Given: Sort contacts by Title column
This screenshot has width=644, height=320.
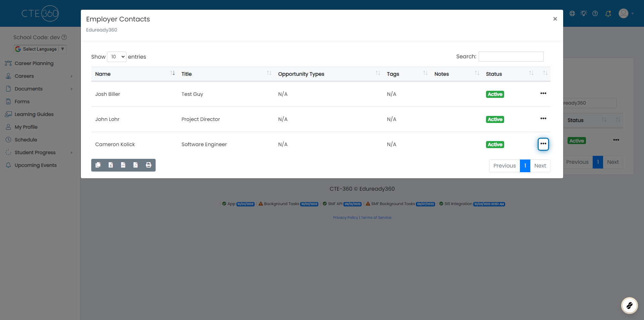Looking at the screenshot, I should click(226, 74).
